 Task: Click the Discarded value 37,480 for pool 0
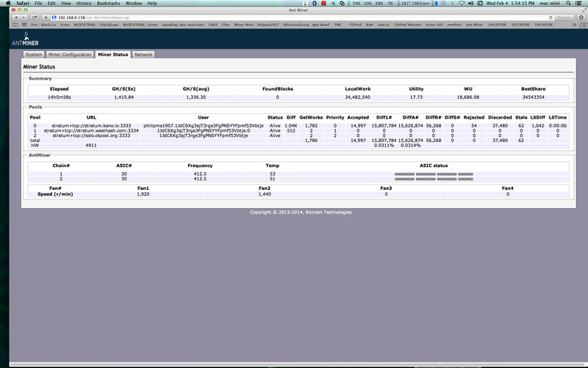500,126
